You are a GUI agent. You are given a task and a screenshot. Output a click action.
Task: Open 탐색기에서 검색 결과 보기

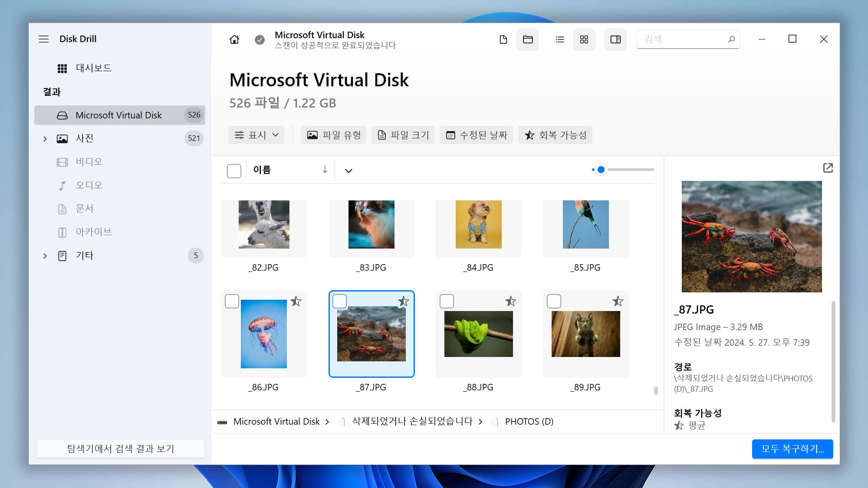(x=120, y=449)
